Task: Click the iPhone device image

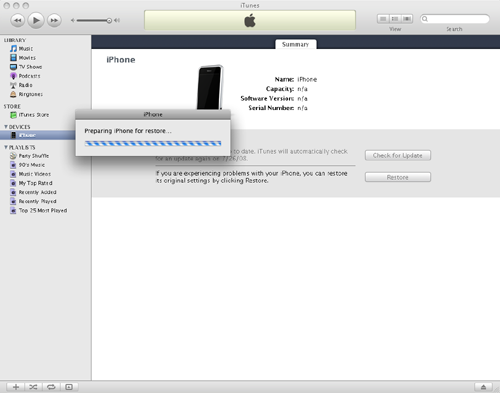Action: tap(210, 87)
